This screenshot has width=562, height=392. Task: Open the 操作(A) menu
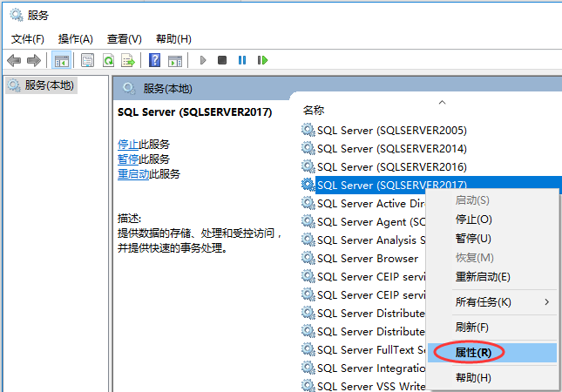[75, 38]
